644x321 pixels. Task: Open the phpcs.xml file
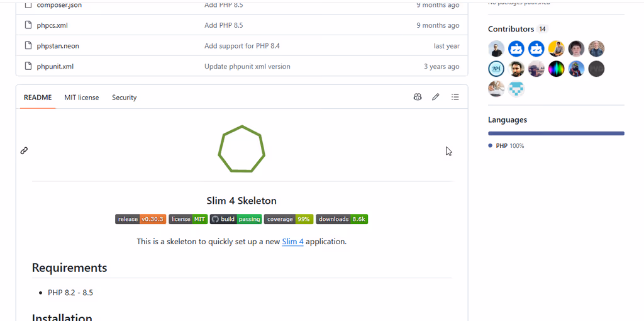point(52,25)
